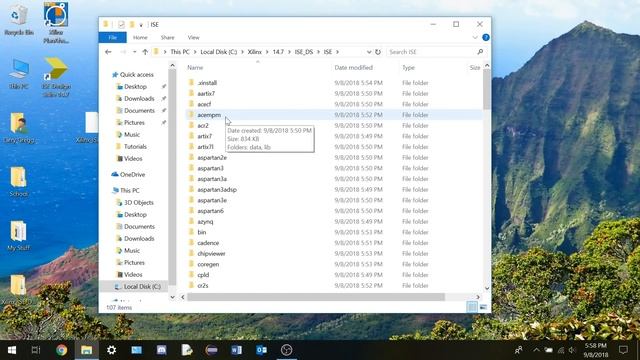This screenshot has width=640, height=360.
Task: Open the File ribbon tab
Action: (113, 37)
